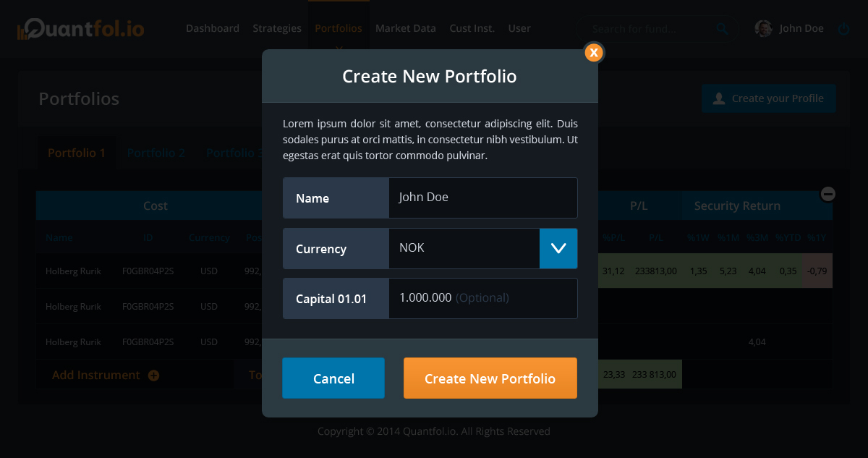This screenshot has height=458, width=868.
Task: Click the Search for fund box
Action: pos(647,29)
